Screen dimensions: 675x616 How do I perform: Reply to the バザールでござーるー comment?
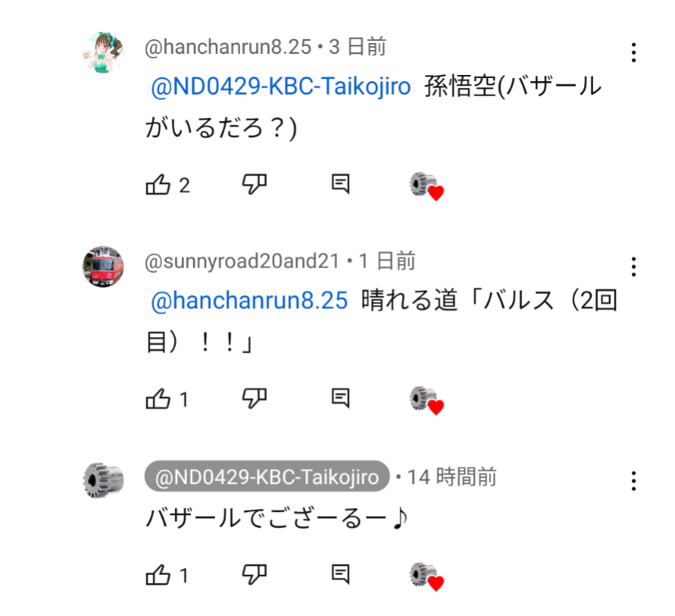(340, 575)
